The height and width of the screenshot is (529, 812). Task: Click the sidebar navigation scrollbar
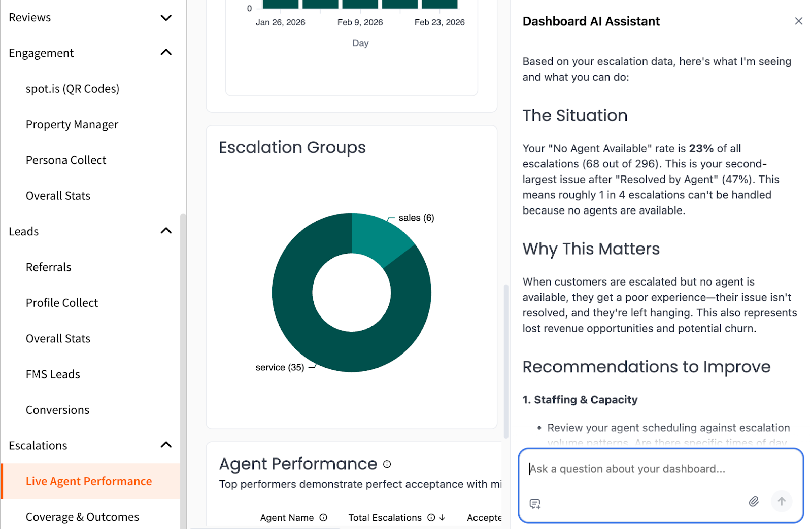point(183,370)
